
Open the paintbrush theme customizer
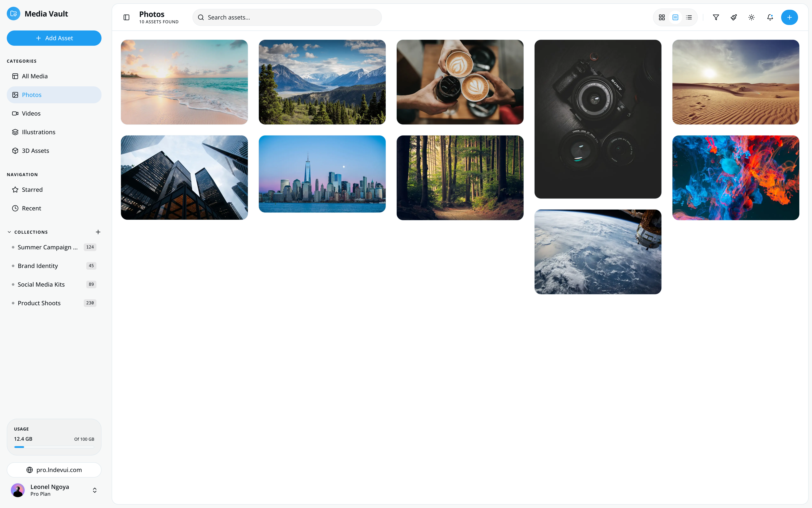point(734,17)
